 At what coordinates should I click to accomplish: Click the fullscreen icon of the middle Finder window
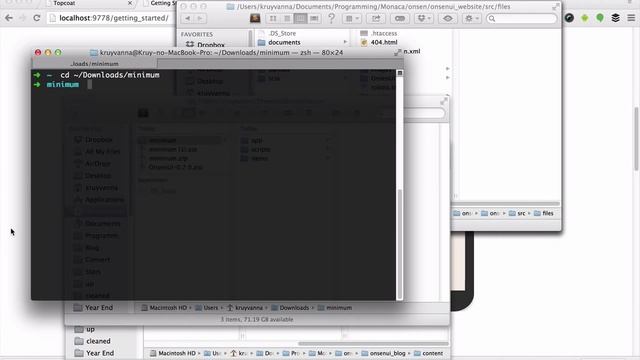[444, 101]
